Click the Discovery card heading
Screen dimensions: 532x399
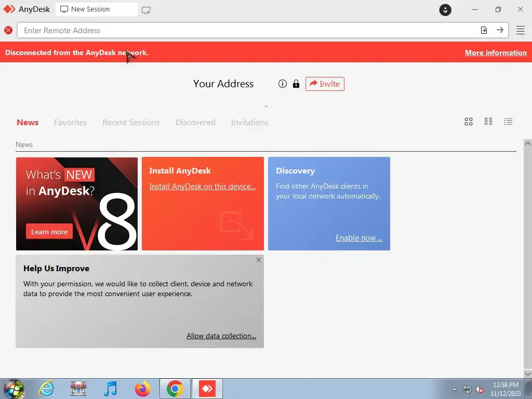[295, 171]
